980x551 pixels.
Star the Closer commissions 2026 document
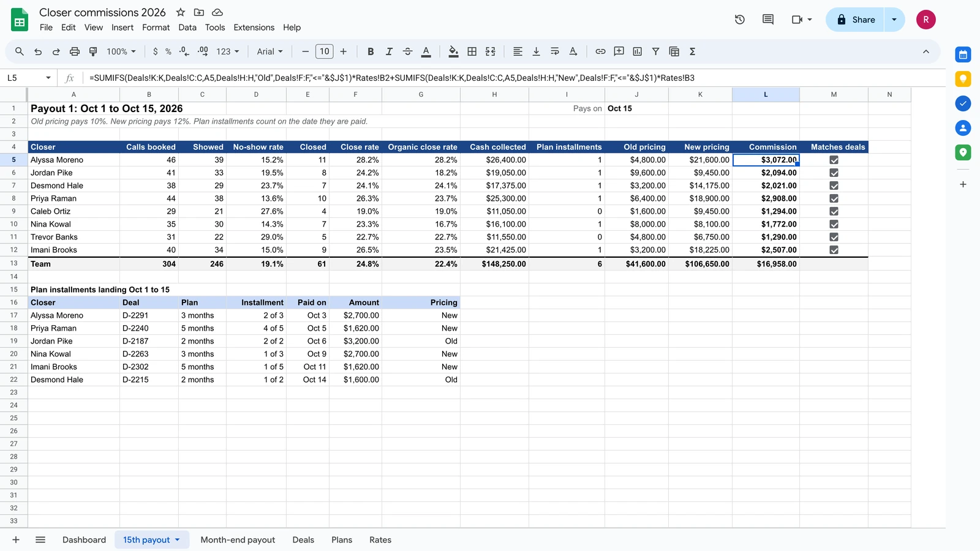[x=181, y=12]
